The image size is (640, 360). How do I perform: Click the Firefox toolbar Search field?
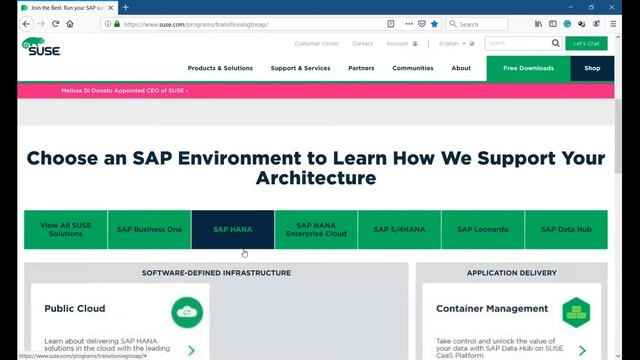pyautogui.click(x=477, y=24)
